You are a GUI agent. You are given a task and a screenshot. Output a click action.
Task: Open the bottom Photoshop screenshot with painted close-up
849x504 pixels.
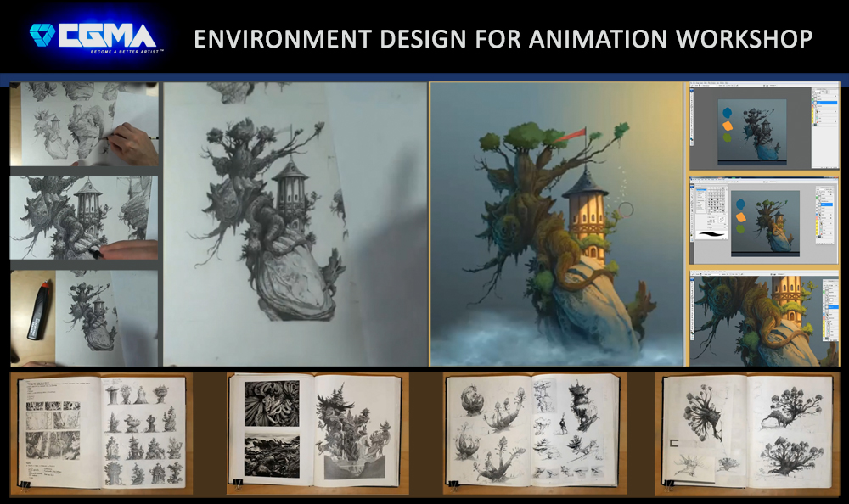[x=764, y=318]
